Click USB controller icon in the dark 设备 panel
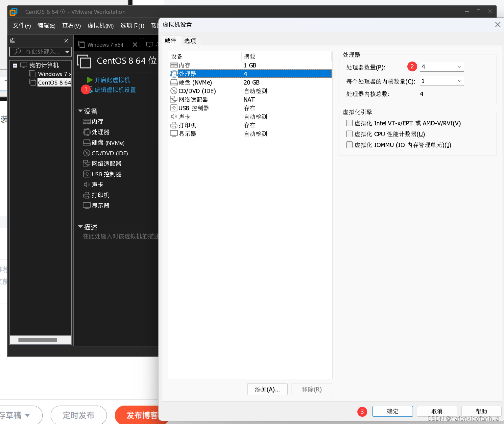Screen dimensions: 504x424 coord(87,174)
